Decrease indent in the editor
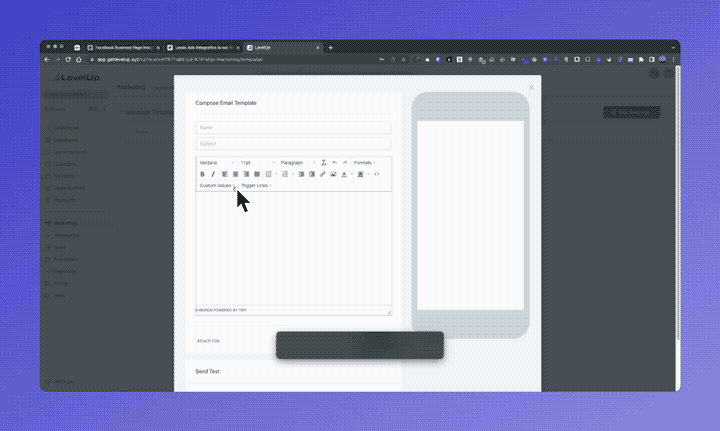Screen dimensions: 720x431 [x=301, y=174]
